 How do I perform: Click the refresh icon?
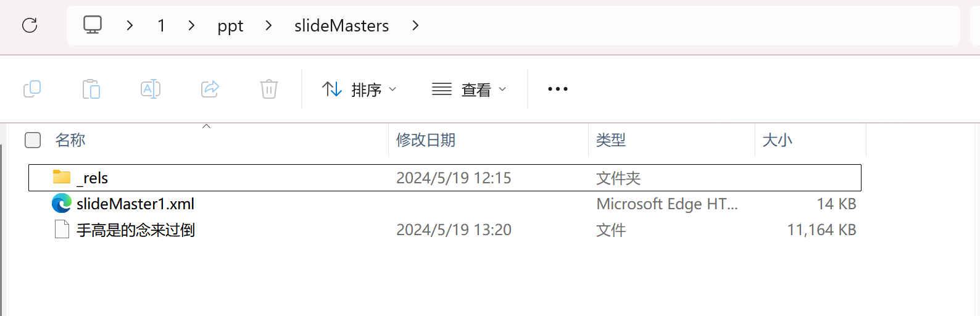click(30, 25)
